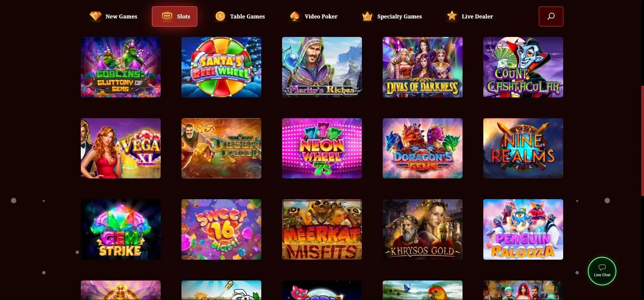Open the search magnifier button
644x300 pixels.
(x=551, y=16)
